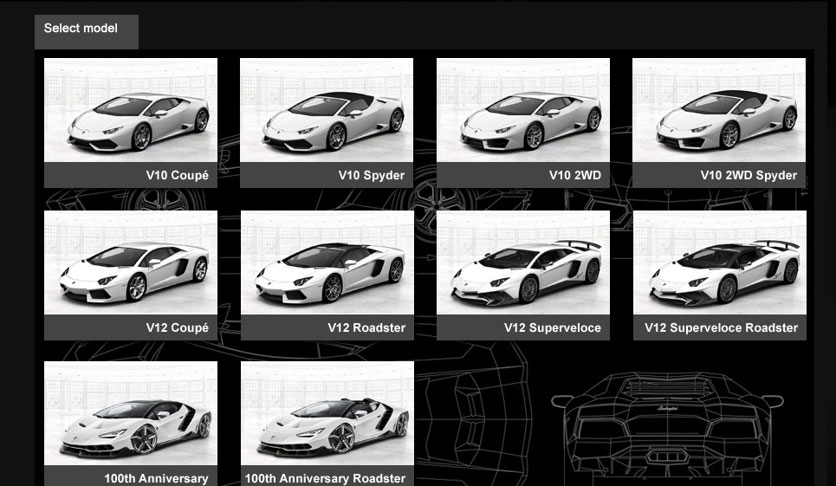This screenshot has width=836, height=486.
Task: Click the V12 Superveloce label
Action: click(552, 328)
